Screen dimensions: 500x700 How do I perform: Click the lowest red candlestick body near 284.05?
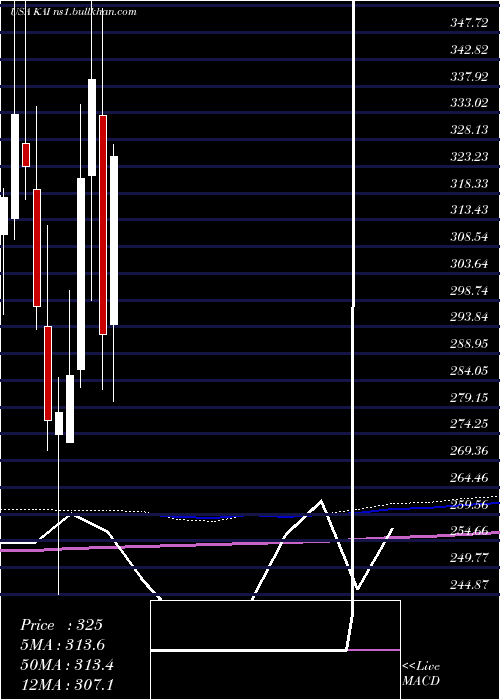tap(48, 373)
